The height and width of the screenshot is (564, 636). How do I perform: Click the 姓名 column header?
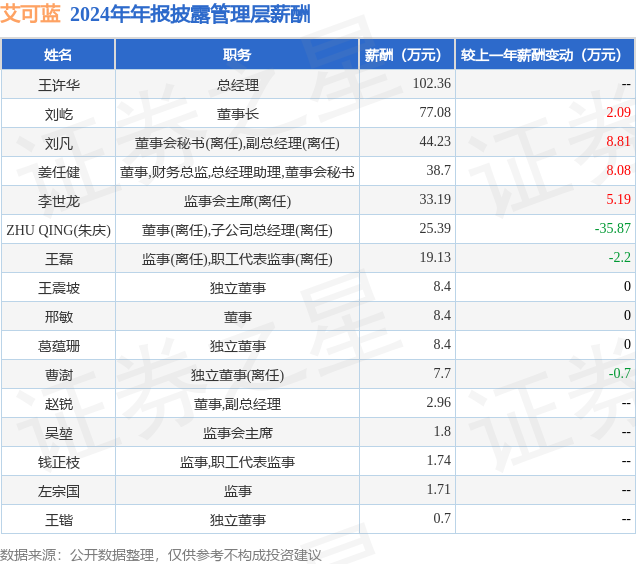point(58,55)
